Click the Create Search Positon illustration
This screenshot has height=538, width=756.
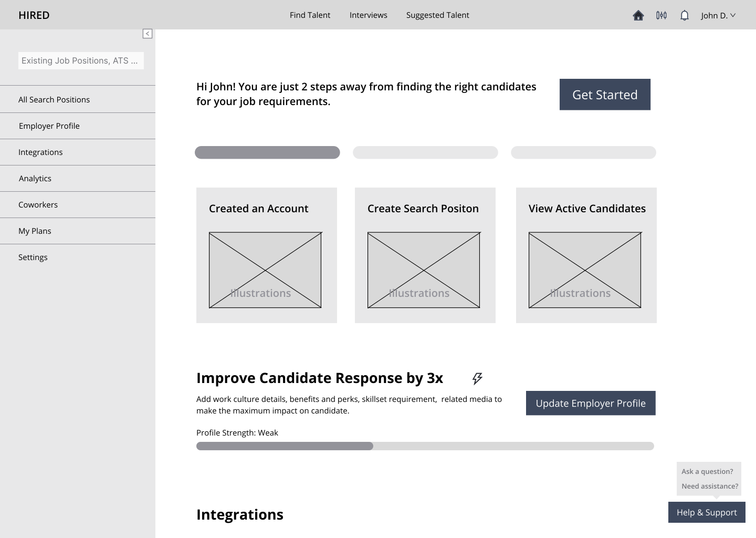coord(424,270)
